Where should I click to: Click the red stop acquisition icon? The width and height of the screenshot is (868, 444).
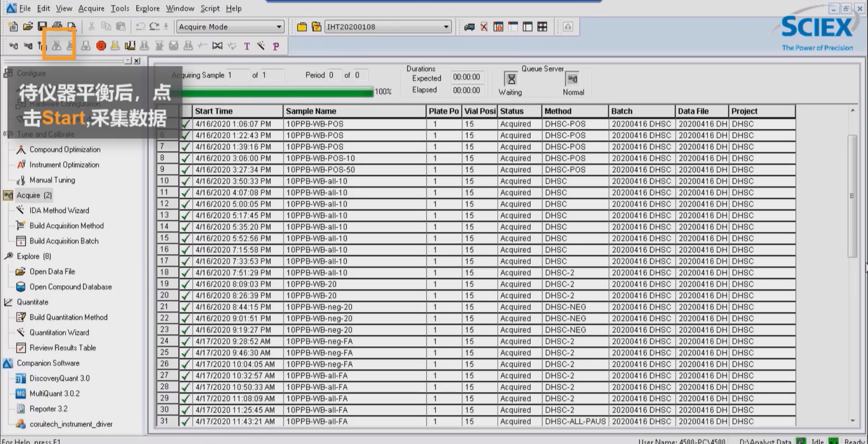pyautogui.click(x=101, y=46)
